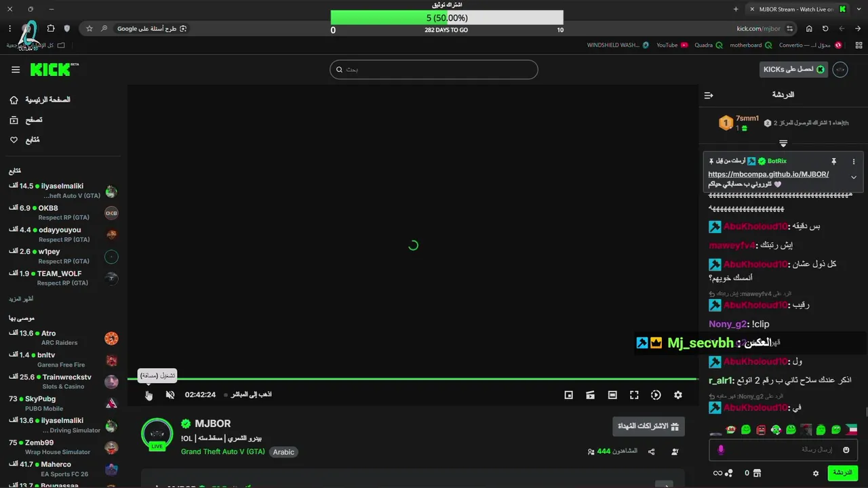Enter fullscreen video mode

coord(634,395)
